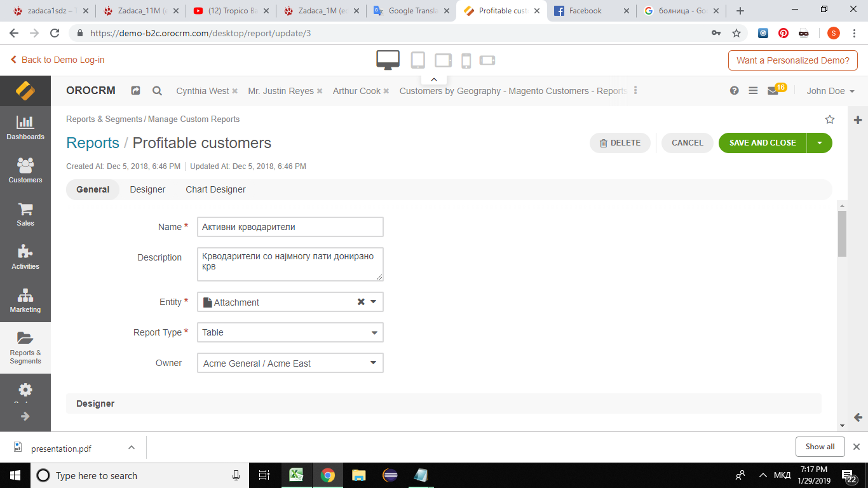This screenshot has width=868, height=488.
Task: Click the Delete button
Action: pos(620,143)
